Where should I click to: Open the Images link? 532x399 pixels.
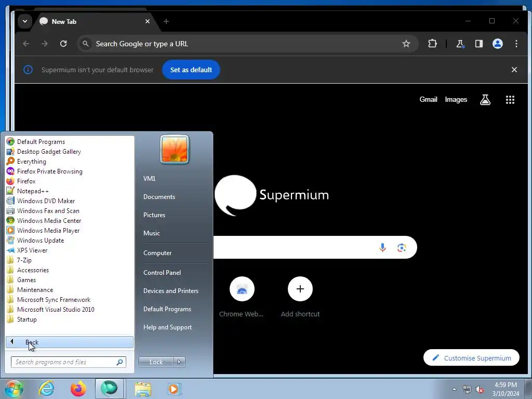(456, 99)
